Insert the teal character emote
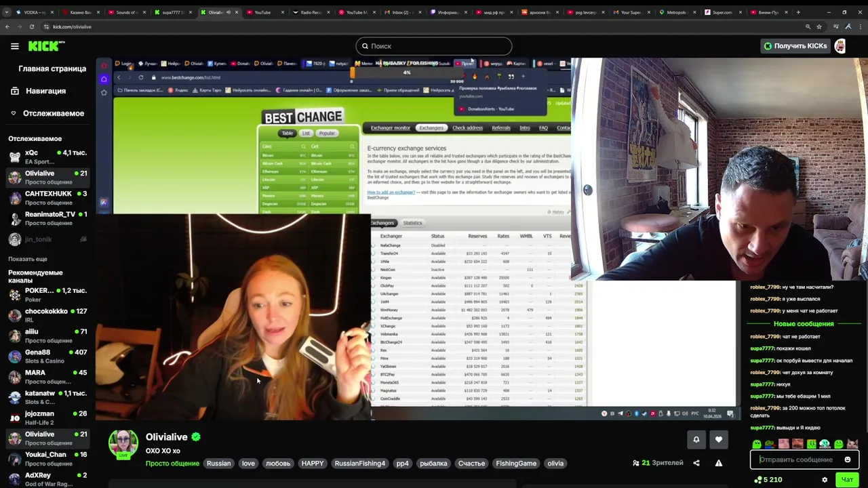 825,445
